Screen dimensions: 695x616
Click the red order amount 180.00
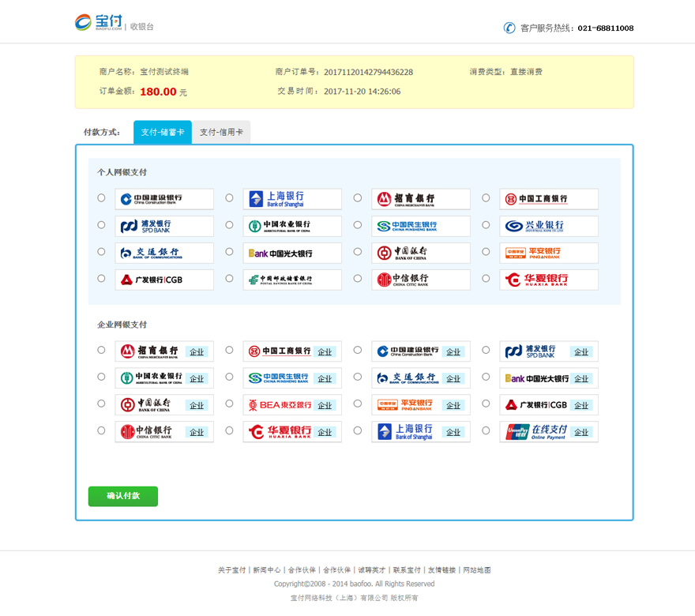158,92
